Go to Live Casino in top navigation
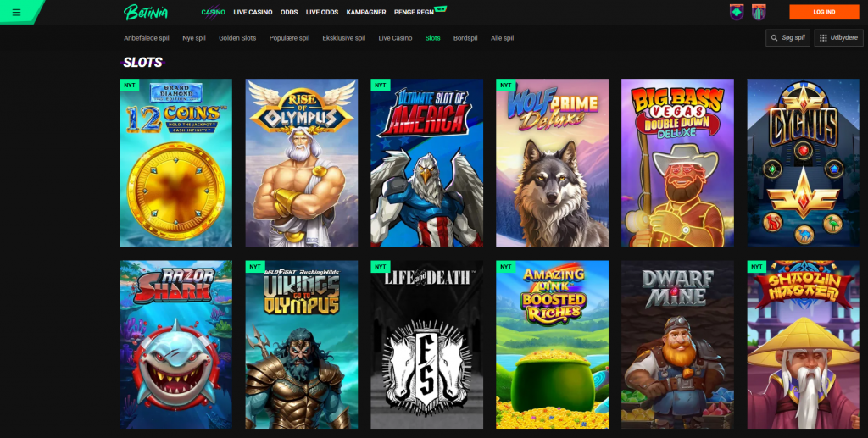868x438 pixels. pyautogui.click(x=253, y=13)
